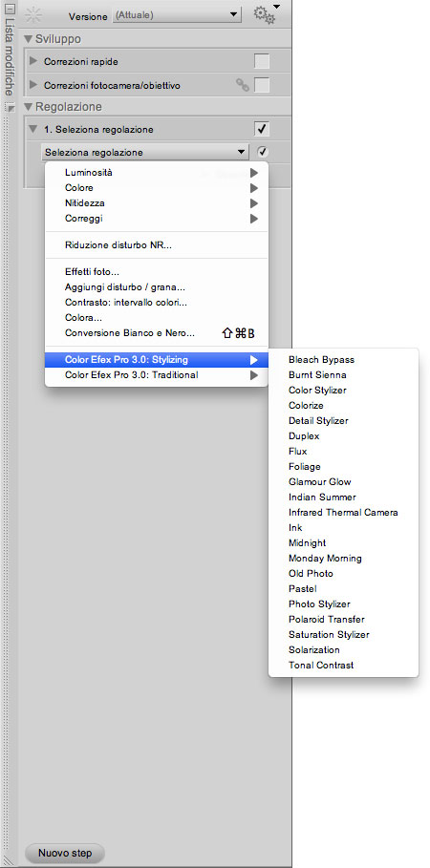The width and height of the screenshot is (430, 868).
Task: Collapse the Lista modifiche panel minus icon
Action: point(9,9)
